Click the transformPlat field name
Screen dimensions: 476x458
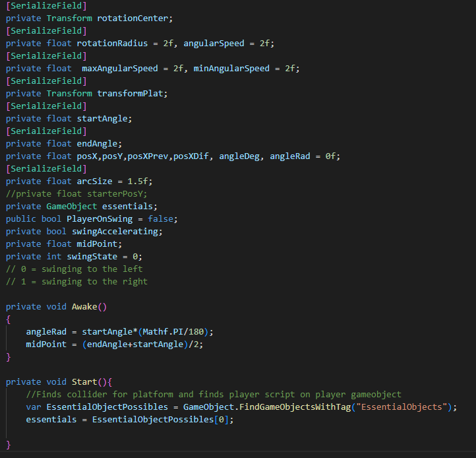tap(130, 93)
